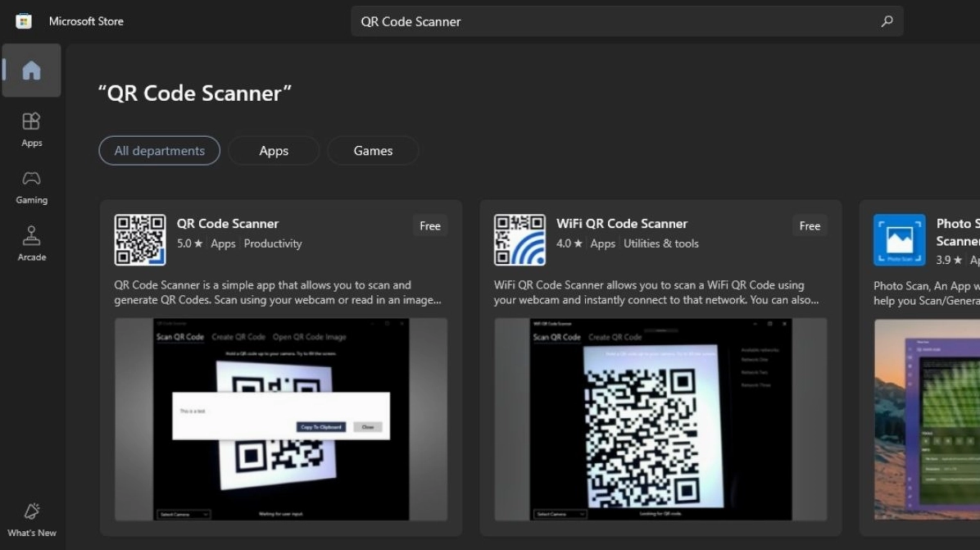Toggle the Apps department filter
The image size is (980, 550).
[274, 150]
